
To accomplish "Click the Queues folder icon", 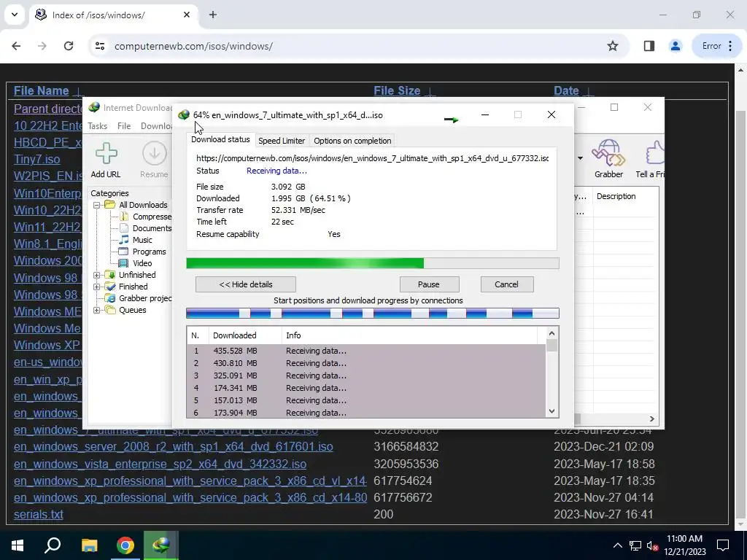I will tap(110, 310).
